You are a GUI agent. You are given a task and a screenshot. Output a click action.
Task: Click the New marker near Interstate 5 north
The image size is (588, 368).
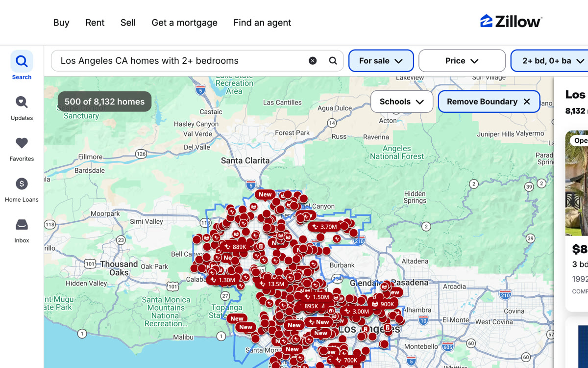pyautogui.click(x=265, y=194)
